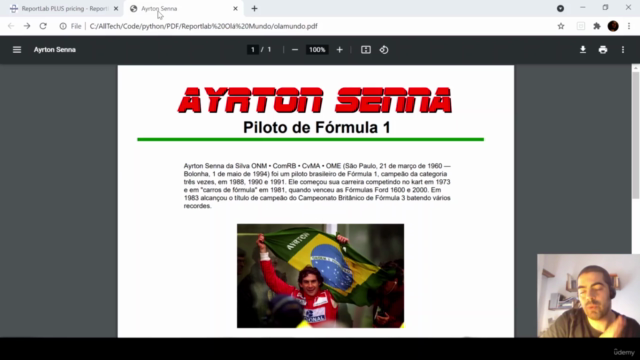Image resolution: width=640 pixels, height=360 pixels.
Task: Restore down the browser window
Action: [x=605, y=8]
